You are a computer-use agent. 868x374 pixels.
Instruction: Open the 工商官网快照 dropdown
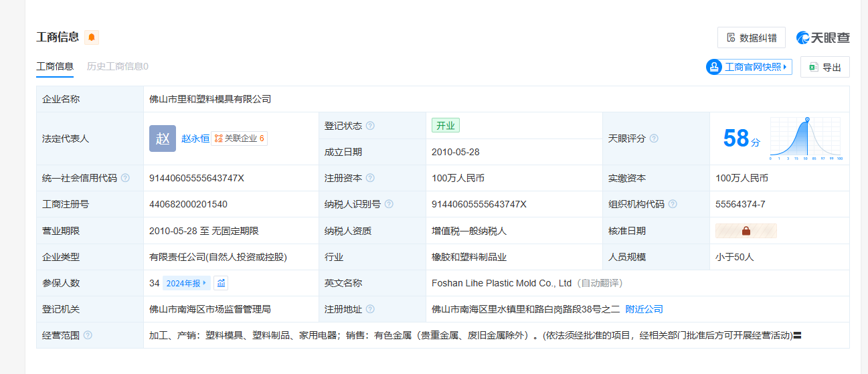(749, 67)
